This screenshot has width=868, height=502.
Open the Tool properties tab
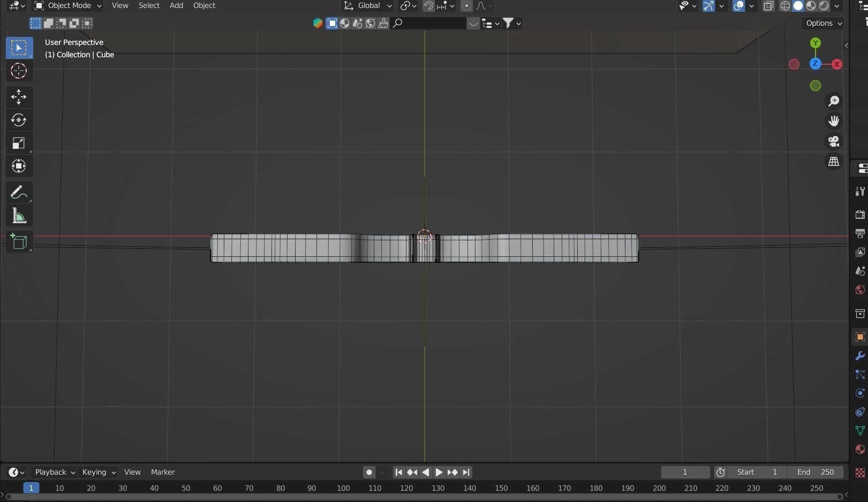point(860,191)
